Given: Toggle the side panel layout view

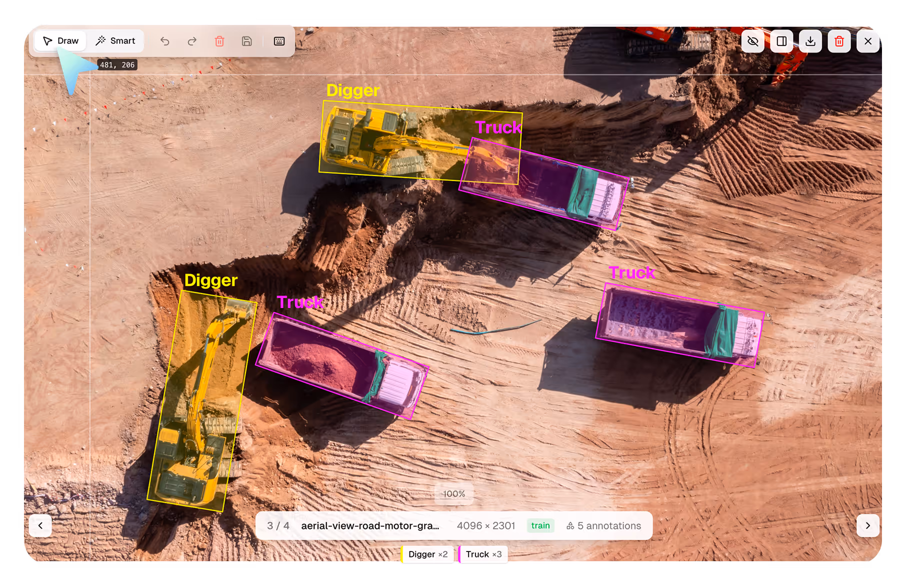Looking at the screenshot, I should [781, 41].
